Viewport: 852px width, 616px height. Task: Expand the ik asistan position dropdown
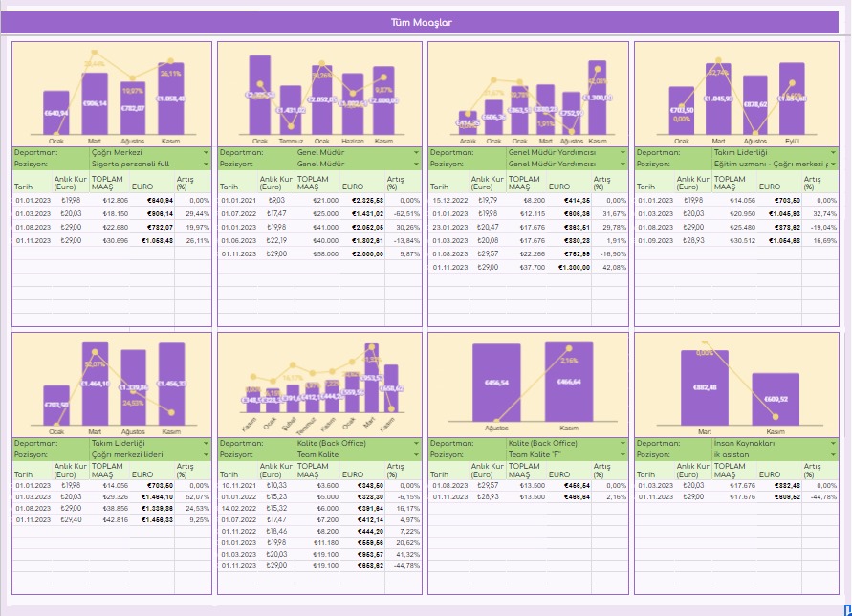click(x=833, y=455)
